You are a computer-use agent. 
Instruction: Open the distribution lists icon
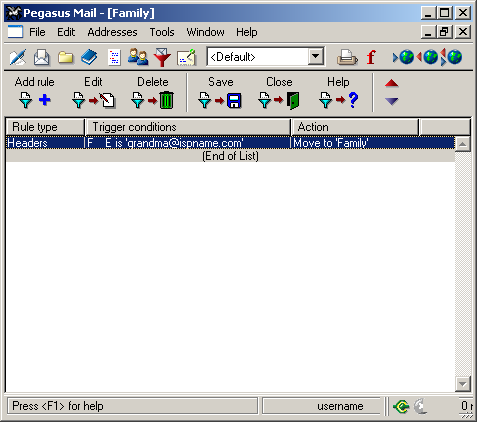(x=114, y=57)
